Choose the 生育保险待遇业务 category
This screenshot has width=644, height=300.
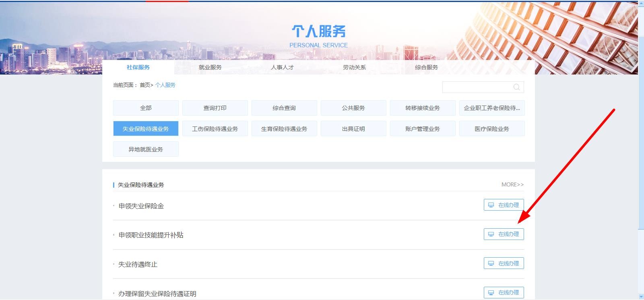coord(284,129)
